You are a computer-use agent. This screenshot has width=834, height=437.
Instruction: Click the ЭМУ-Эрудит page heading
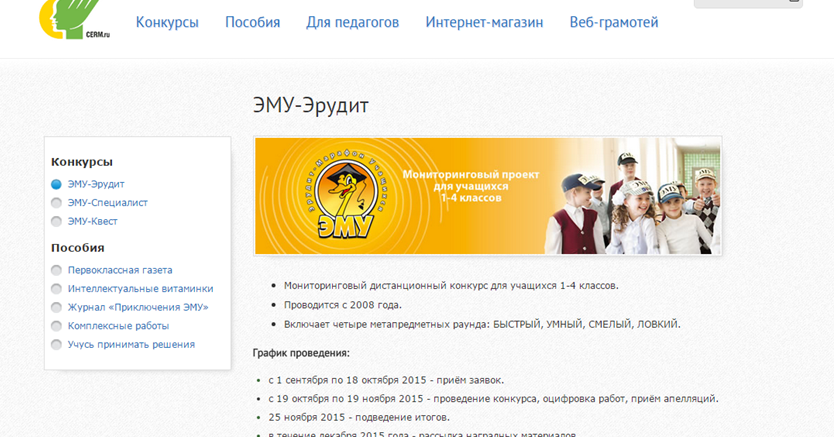[311, 106]
